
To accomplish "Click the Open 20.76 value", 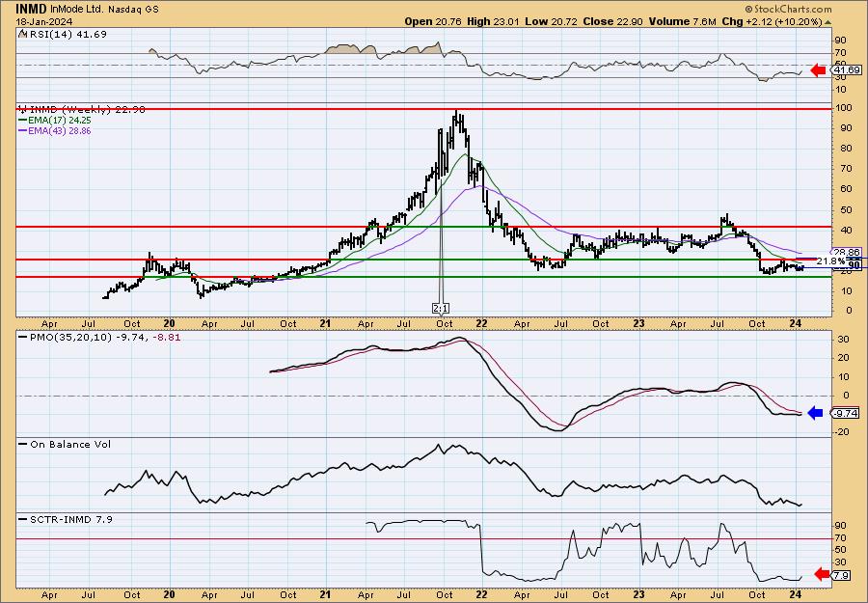I will pyautogui.click(x=435, y=21).
